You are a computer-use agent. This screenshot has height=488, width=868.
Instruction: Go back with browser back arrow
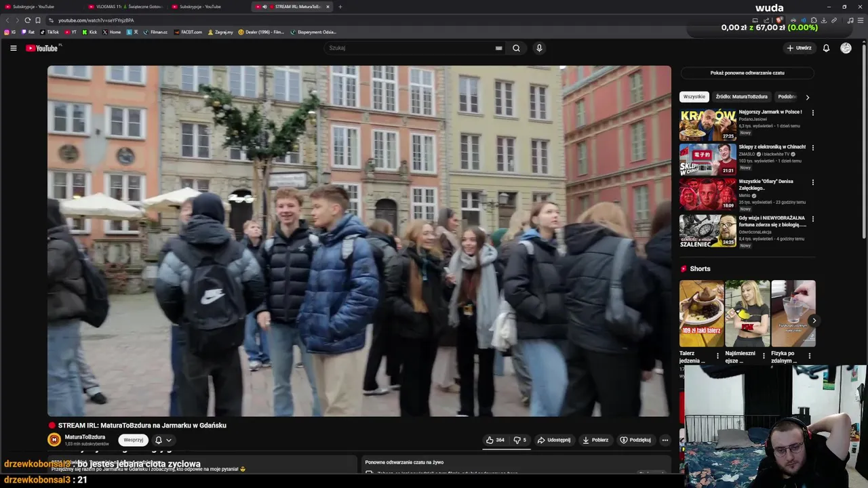coord(7,20)
